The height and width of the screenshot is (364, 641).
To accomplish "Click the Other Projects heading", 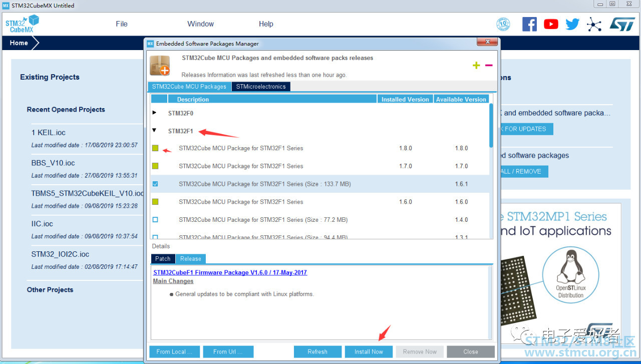I will click(50, 290).
